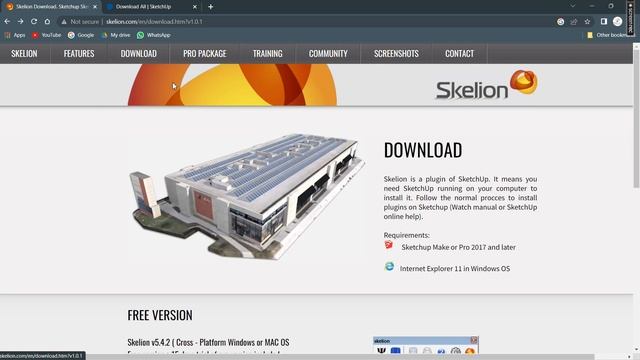This screenshot has width=640, height=360.
Task: Close the Skelion Download tab
Action: pyautogui.click(x=95, y=7)
